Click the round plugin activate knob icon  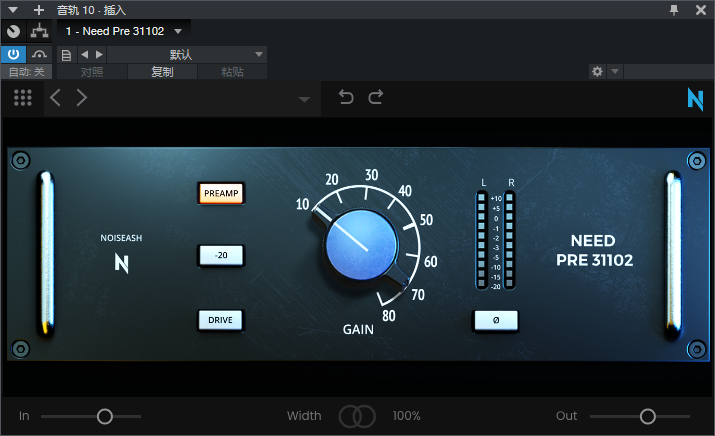click(14, 31)
